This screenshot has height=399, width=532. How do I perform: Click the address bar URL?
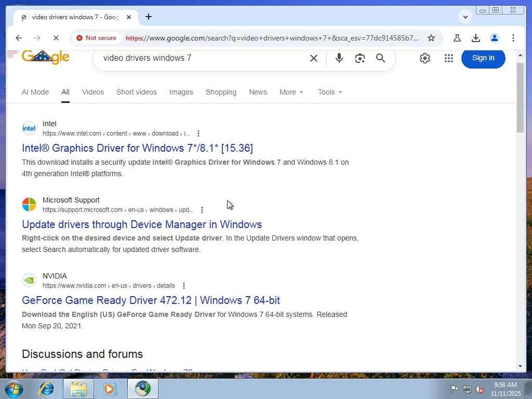coord(272,38)
